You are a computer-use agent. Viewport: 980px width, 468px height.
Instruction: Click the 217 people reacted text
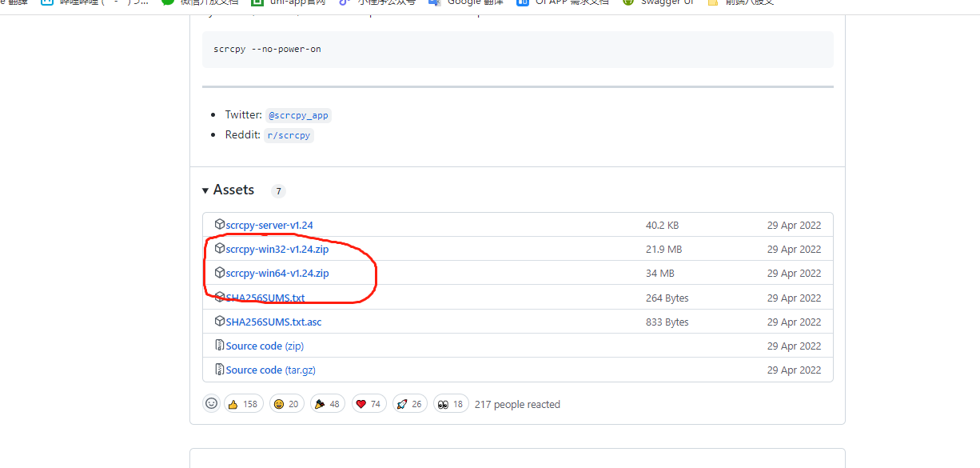click(517, 404)
